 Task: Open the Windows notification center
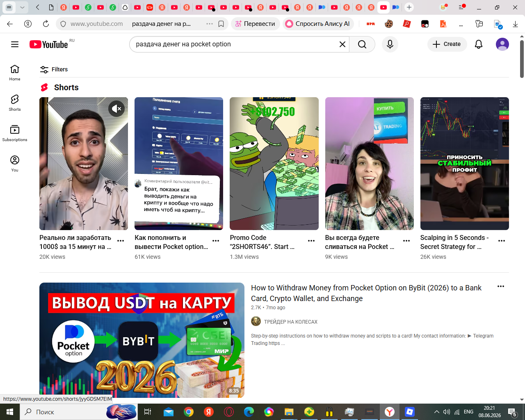pyautogui.click(x=512, y=412)
